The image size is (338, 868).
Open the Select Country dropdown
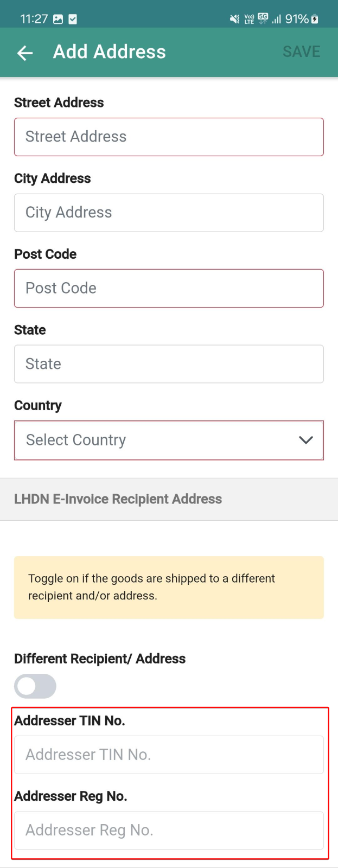click(x=169, y=440)
